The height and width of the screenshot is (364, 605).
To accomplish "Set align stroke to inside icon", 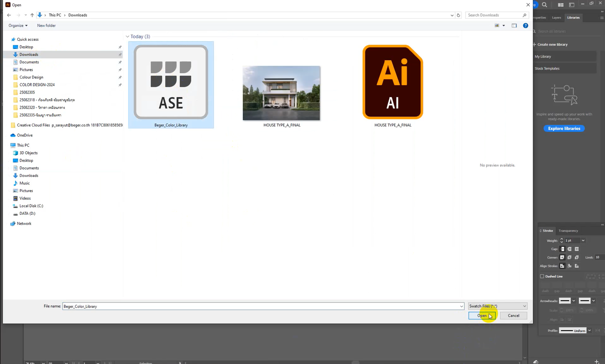I will click(x=570, y=266).
